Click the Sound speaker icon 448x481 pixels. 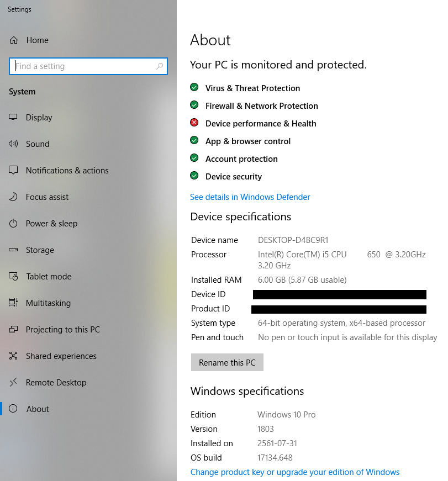[x=14, y=144]
